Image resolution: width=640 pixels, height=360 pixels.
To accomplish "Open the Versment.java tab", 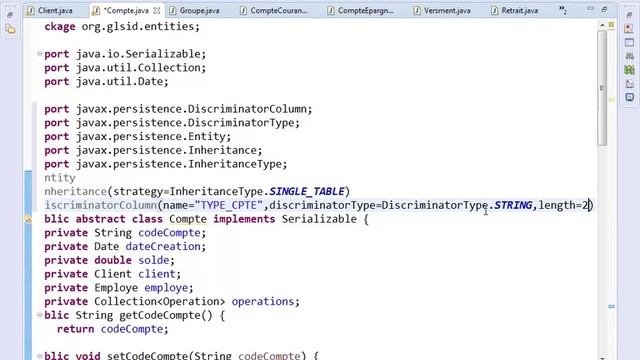I will click(443, 11).
